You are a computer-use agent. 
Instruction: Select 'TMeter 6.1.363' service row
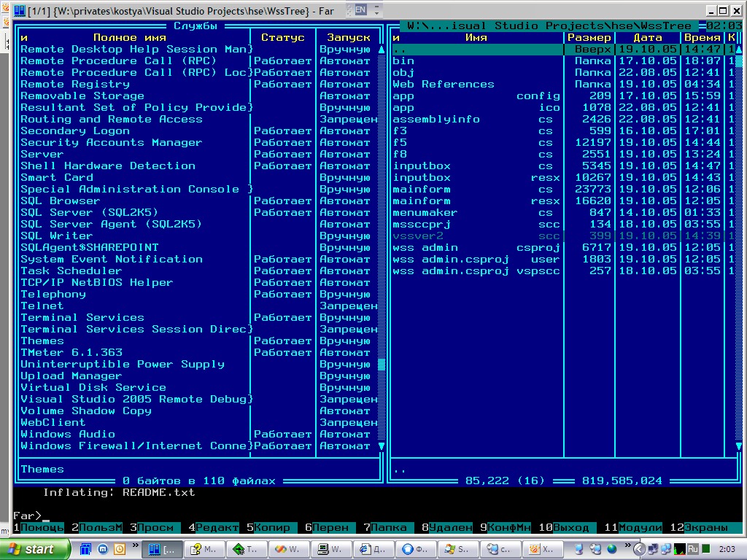point(198,352)
